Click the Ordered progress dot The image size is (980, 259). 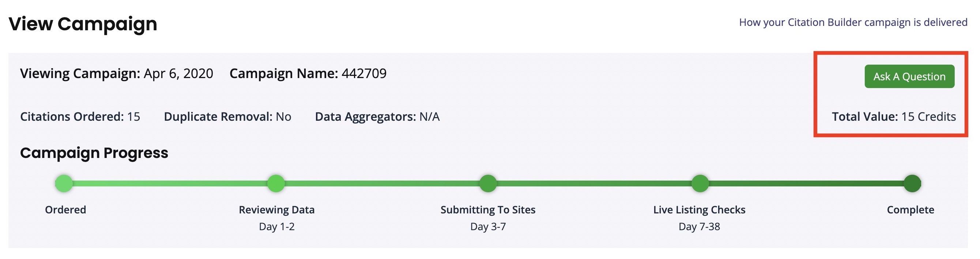tap(64, 183)
